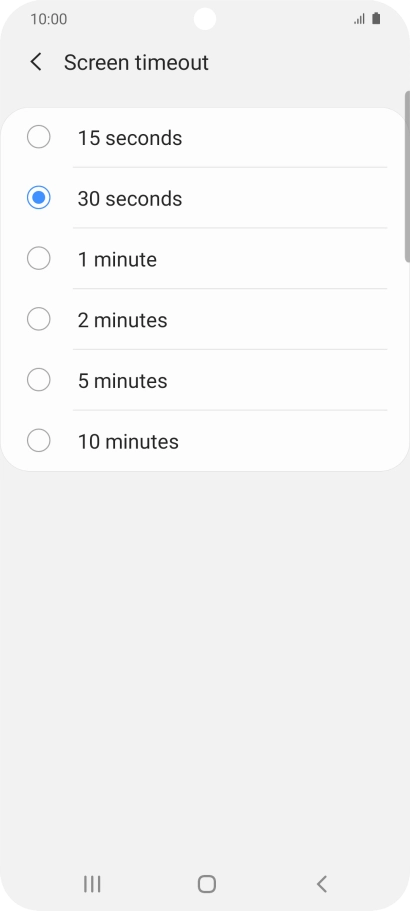The width and height of the screenshot is (410, 911).
Task: Choose the "15 seconds" label text
Action: pyautogui.click(x=130, y=138)
